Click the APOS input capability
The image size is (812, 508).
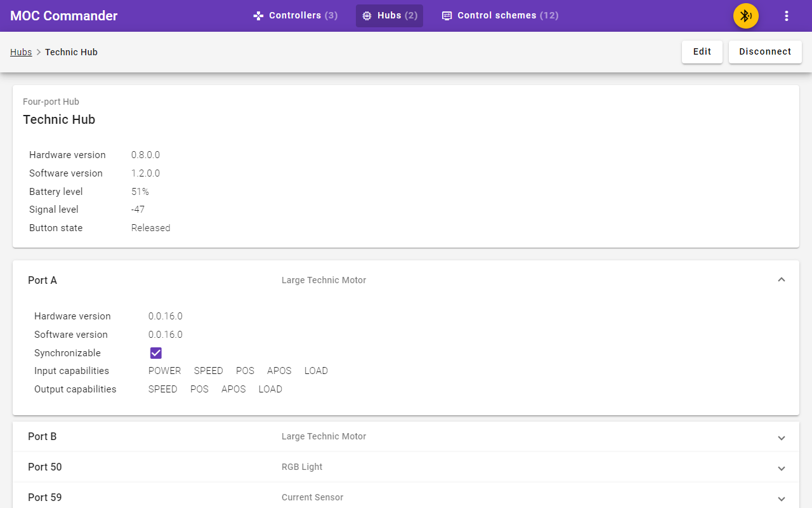279,371
